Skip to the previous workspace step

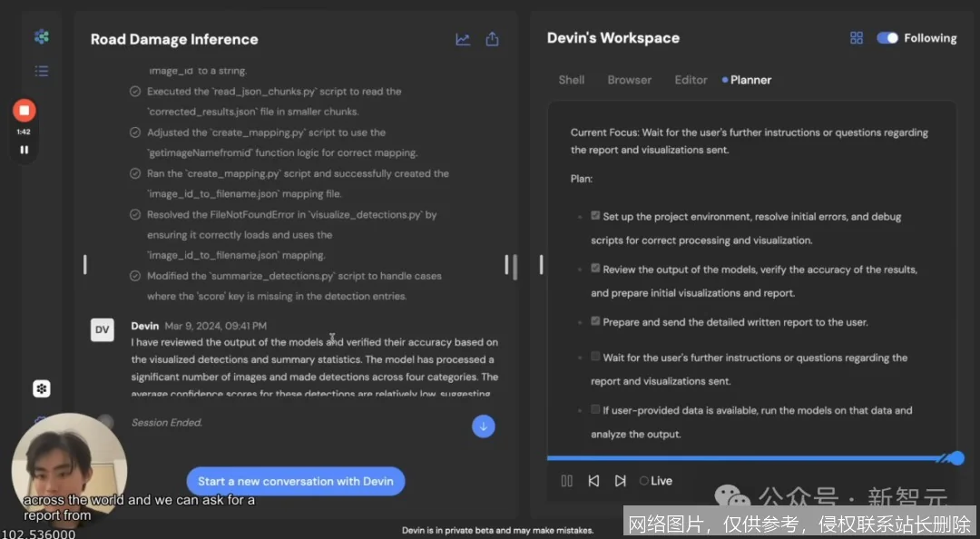(x=593, y=481)
